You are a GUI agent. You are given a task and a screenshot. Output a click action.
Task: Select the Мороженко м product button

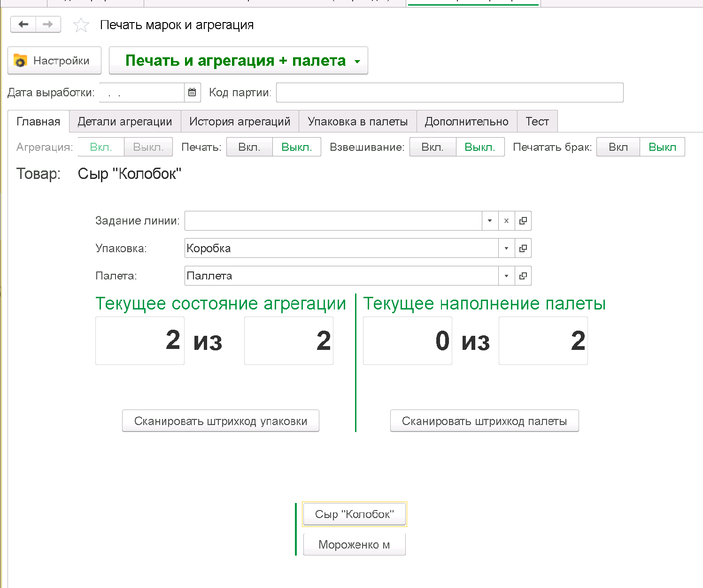pyautogui.click(x=354, y=545)
